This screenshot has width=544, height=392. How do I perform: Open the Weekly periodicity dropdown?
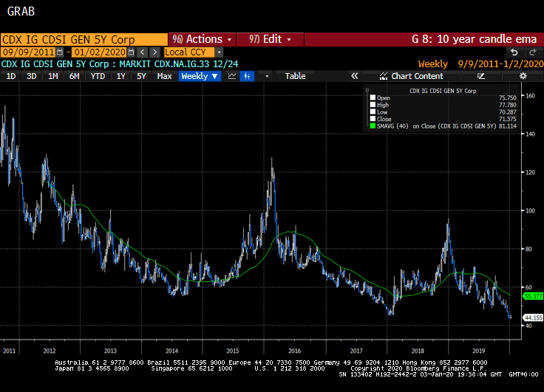click(x=200, y=76)
